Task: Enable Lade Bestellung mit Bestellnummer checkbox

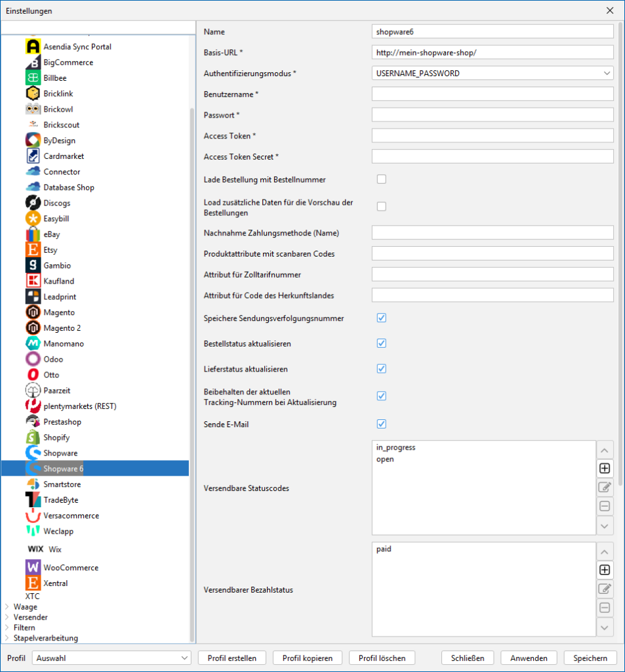Action: pyautogui.click(x=381, y=179)
